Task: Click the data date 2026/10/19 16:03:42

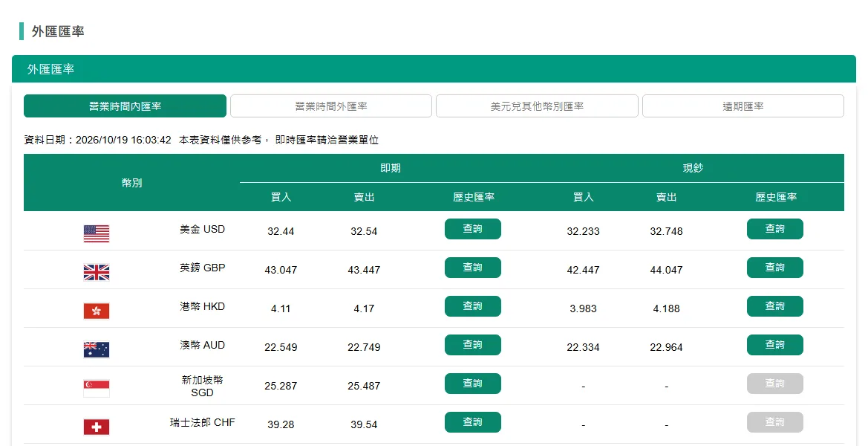Action: point(123,140)
